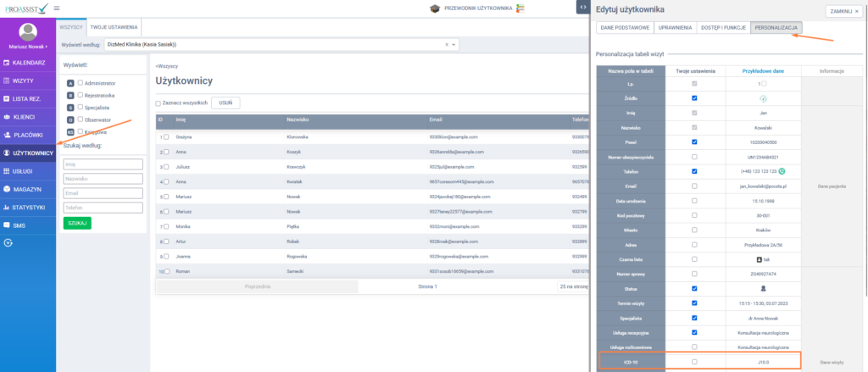Toggle the hamburger menu icon
Image resolution: width=868 pixels, height=372 pixels.
click(x=56, y=8)
